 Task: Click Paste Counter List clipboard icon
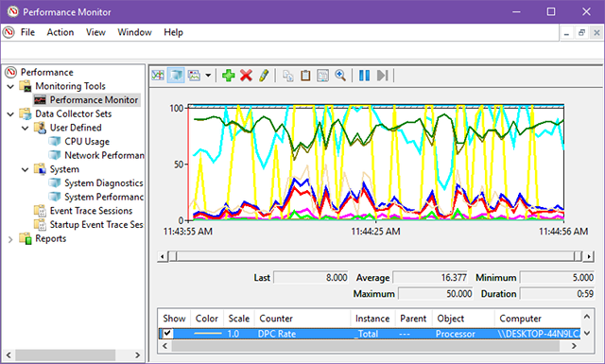click(x=305, y=76)
